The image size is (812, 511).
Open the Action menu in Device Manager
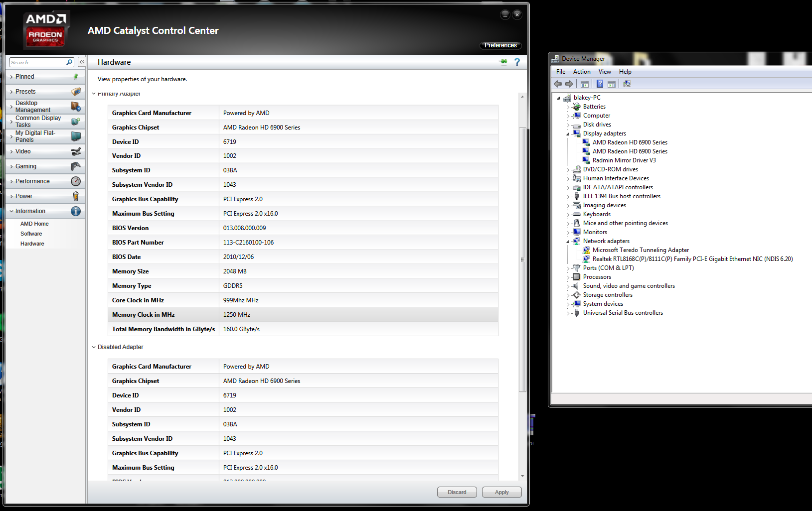coord(582,72)
